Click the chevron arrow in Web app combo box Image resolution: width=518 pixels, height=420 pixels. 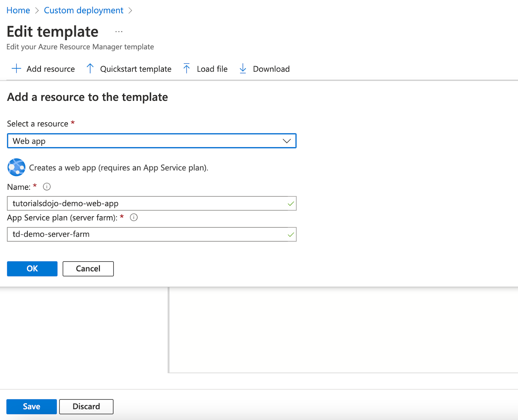point(287,141)
